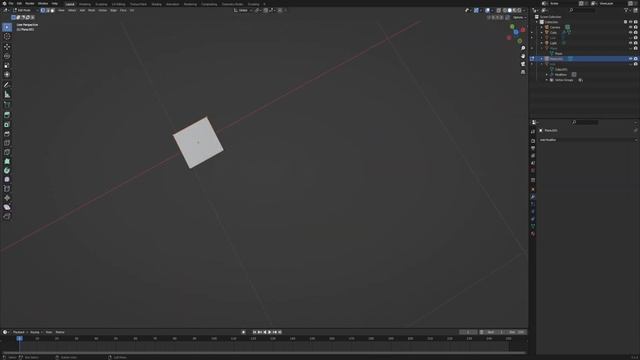The width and height of the screenshot is (640, 360).
Task: Open the Help menu
Action: click(55, 3)
